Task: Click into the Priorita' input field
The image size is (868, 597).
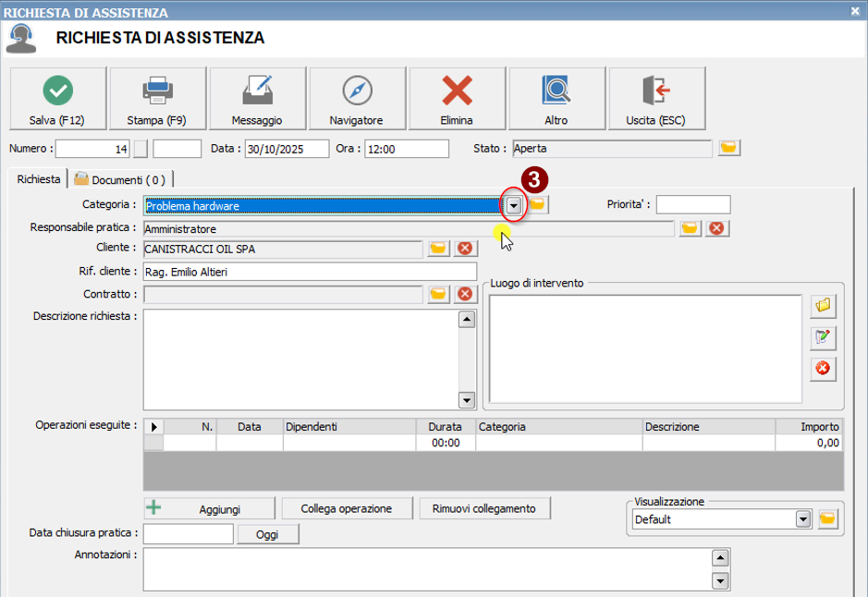Action: click(x=692, y=204)
